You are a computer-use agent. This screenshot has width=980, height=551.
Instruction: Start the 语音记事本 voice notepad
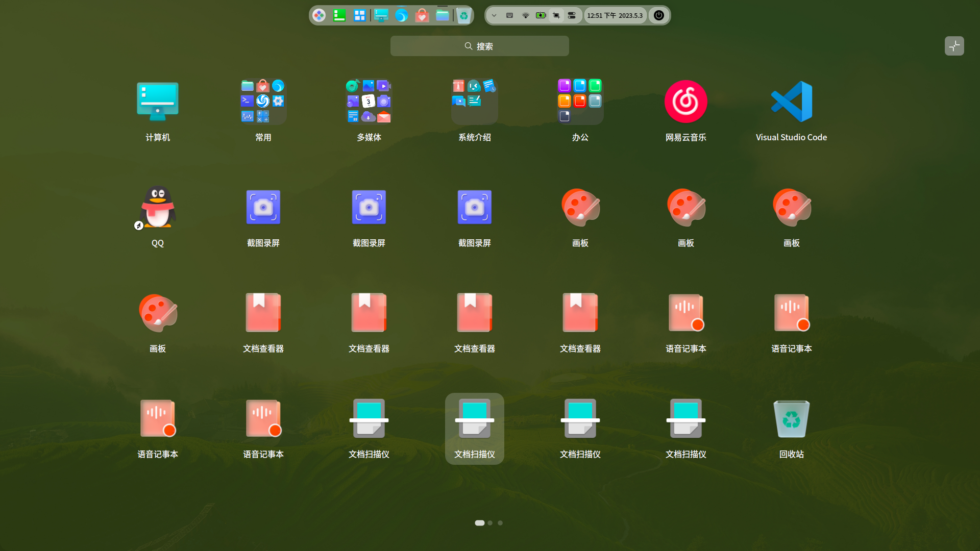pyautogui.click(x=685, y=312)
